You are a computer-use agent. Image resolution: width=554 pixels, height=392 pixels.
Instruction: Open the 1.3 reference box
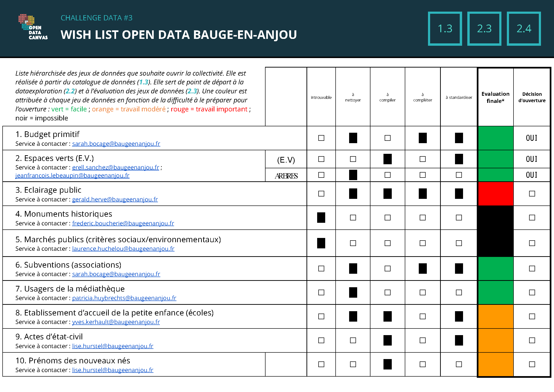click(445, 28)
